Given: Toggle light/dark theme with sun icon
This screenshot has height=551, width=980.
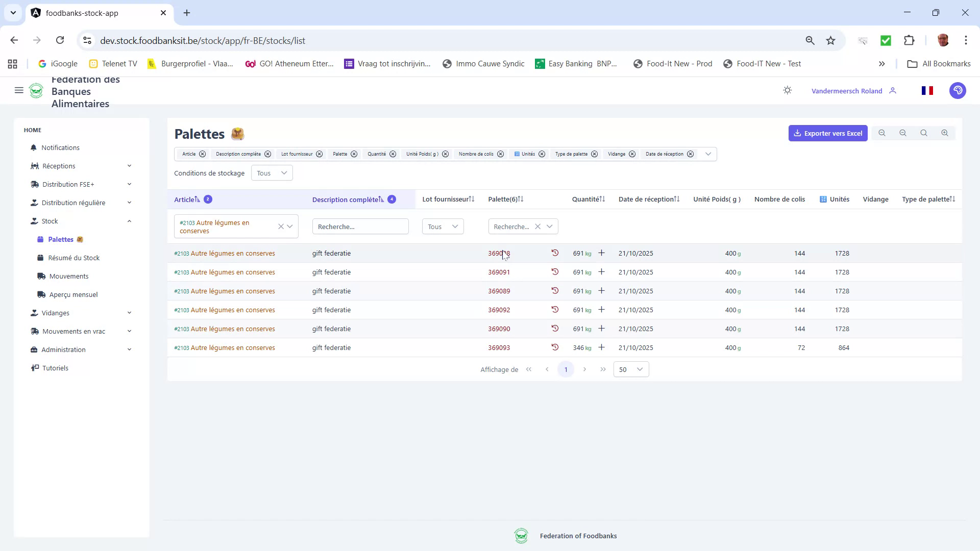Looking at the screenshot, I should 787,90.
